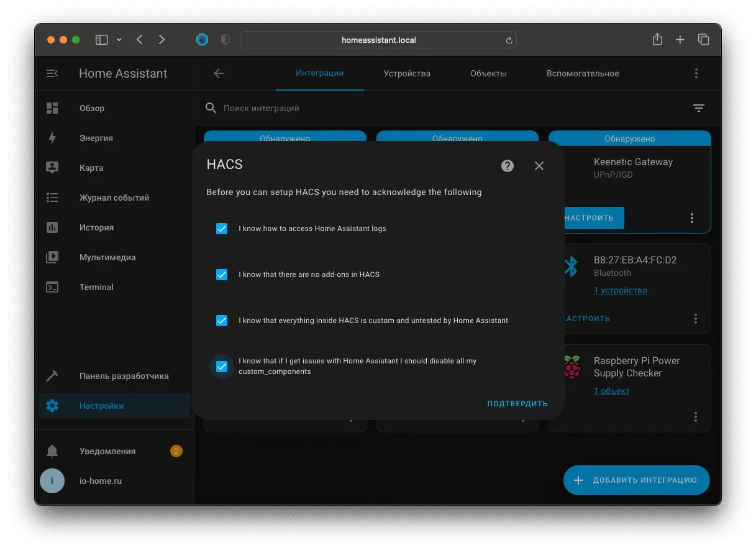Open the Мультимедиа play icon
The height and width of the screenshot is (551, 756).
pos(52,257)
